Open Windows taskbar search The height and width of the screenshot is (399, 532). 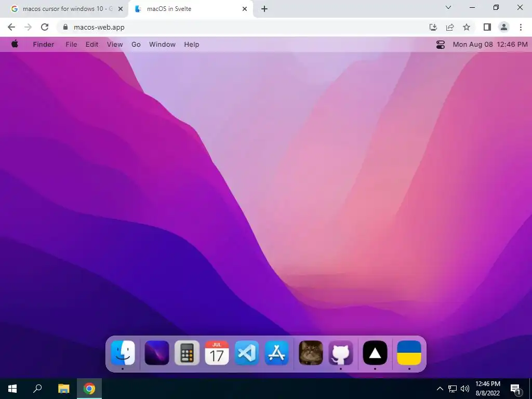click(x=37, y=389)
